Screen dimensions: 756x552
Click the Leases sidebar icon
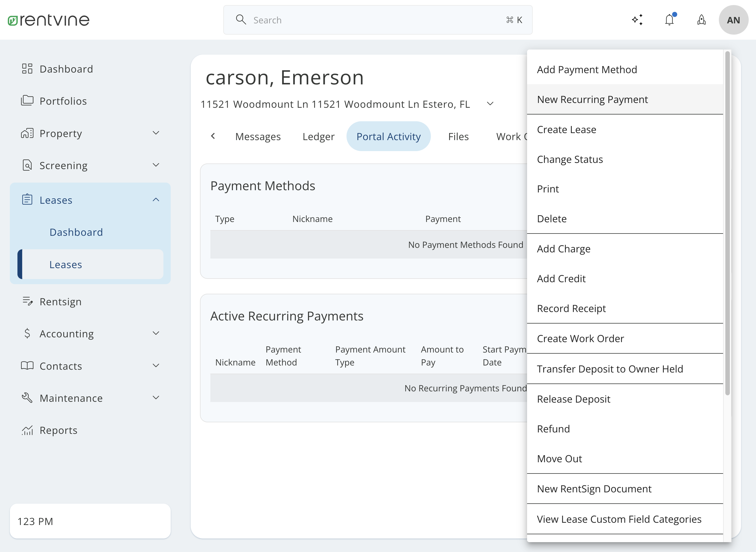(x=28, y=200)
